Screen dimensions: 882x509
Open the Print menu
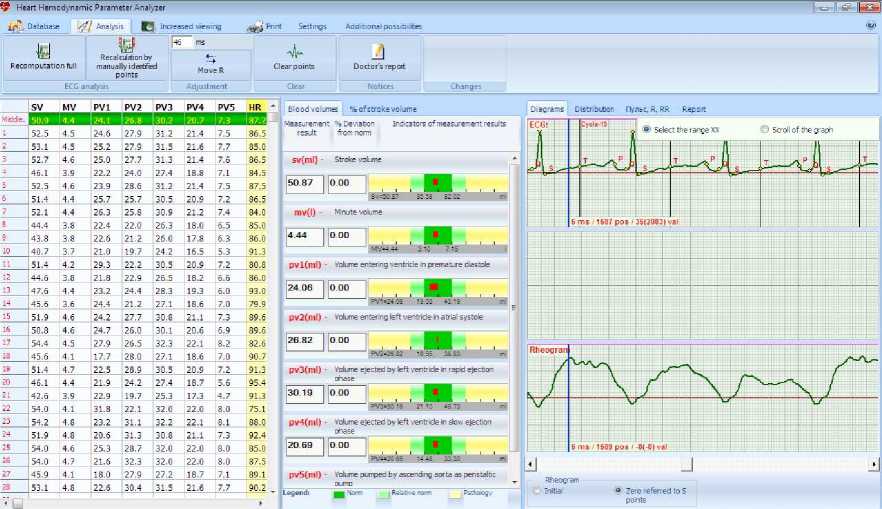(266, 24)
